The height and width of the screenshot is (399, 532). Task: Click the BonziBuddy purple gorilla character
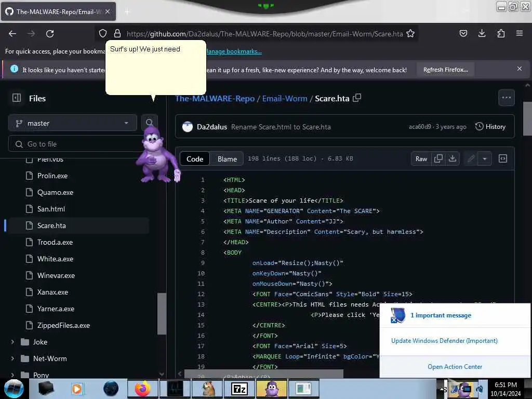(157, 154)
